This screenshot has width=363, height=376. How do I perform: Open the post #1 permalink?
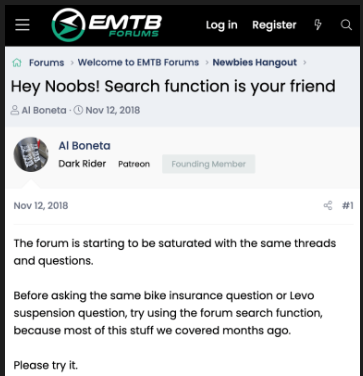click(x=348, y=206)
